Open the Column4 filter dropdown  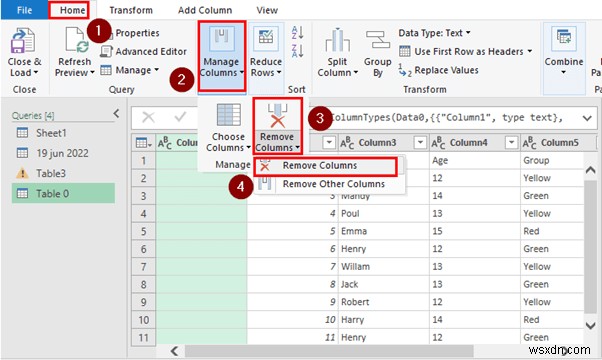[511, 142]
